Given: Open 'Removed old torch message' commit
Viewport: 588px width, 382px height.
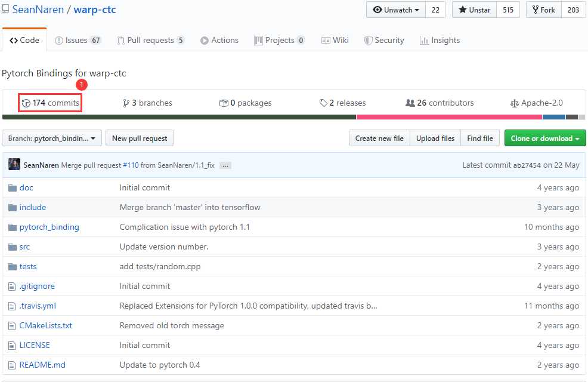Looking at the screenshot, I should pos(172,325).
